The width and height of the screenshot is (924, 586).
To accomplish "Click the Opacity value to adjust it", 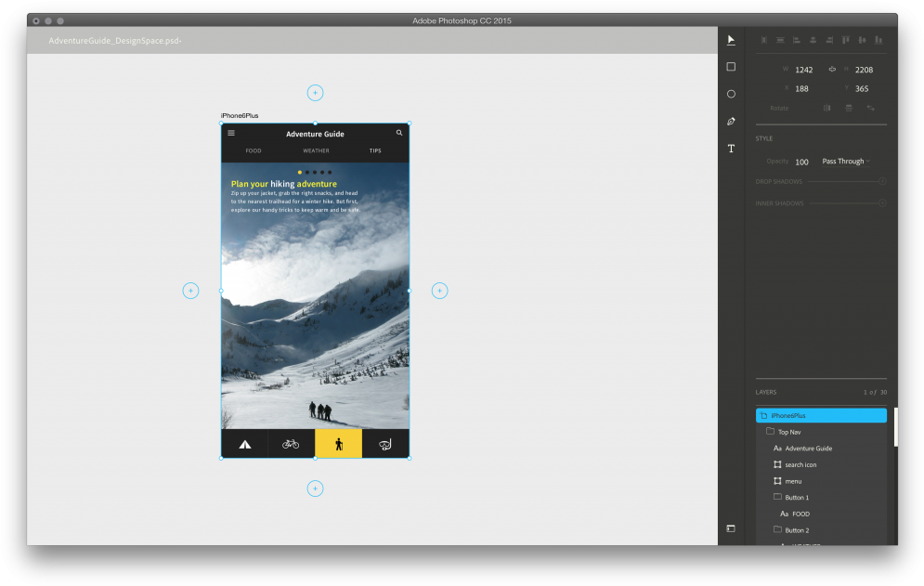I will (800, 161).
